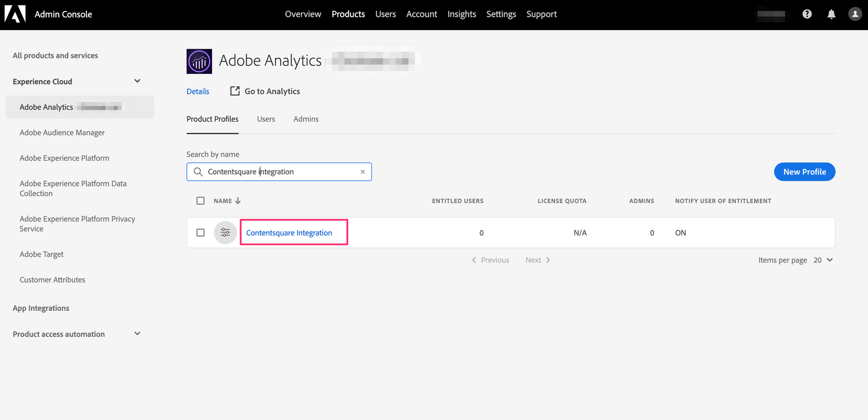Collapse the Experience Cloud chevron

(x=137, y=81)
